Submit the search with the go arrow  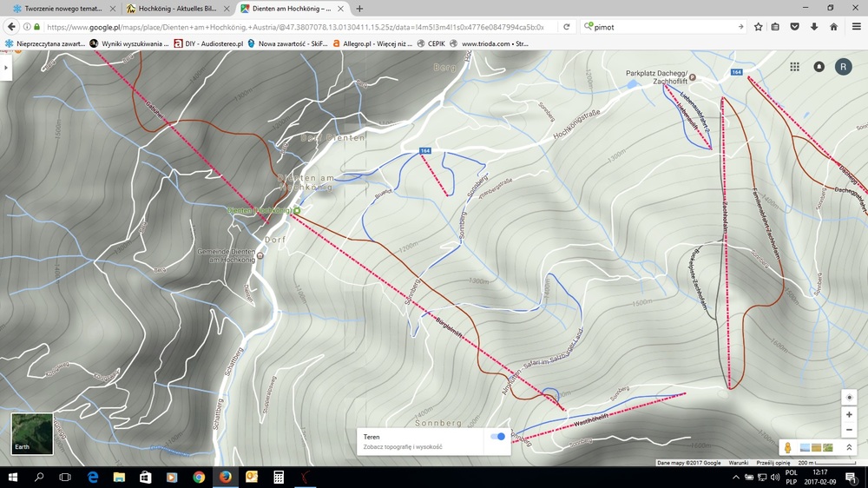pos(740,27)
